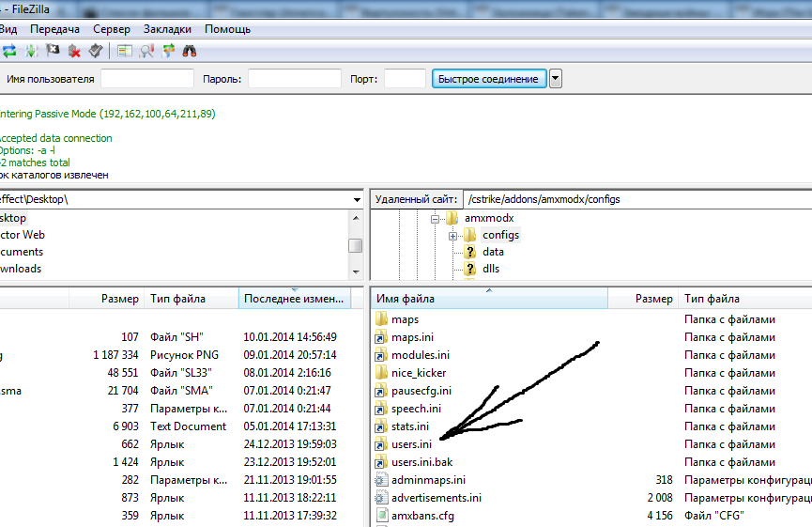
Task: Toggle synchronized browsing
Action: [x=168, y=51]
